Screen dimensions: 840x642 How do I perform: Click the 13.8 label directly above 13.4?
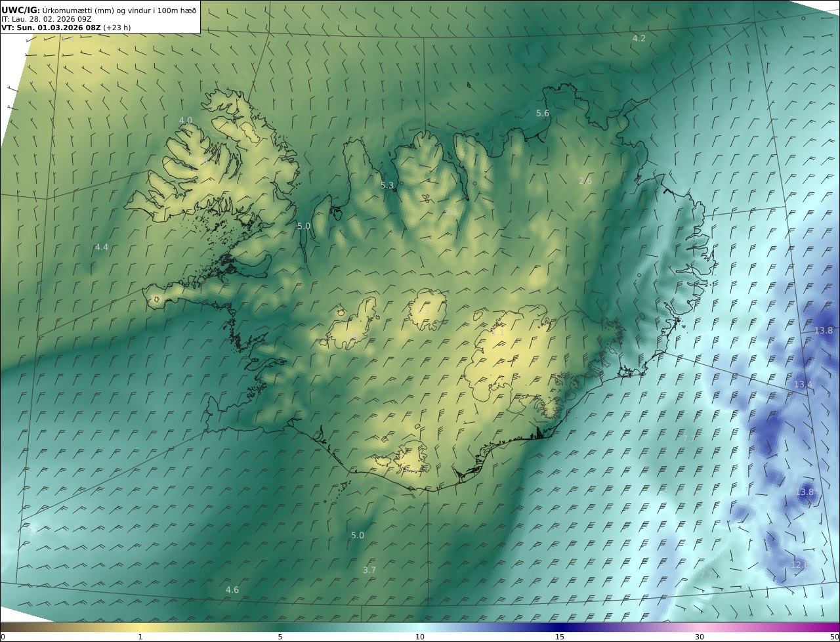pyautogui.click(x=823, y=330)
